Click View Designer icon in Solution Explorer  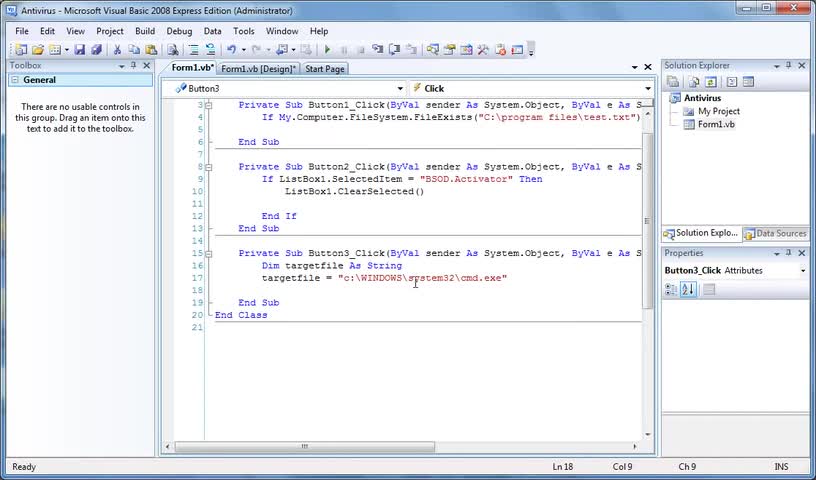[x=748, y=82]
